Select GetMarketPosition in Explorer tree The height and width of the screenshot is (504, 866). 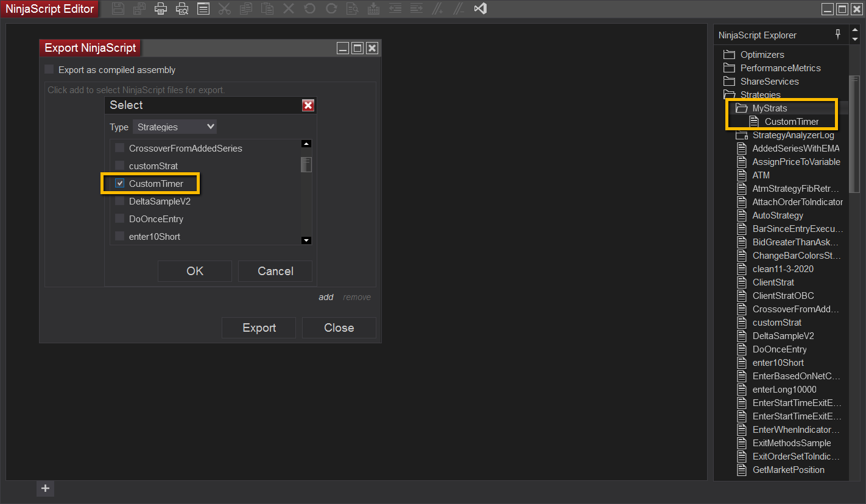(789, 470)
